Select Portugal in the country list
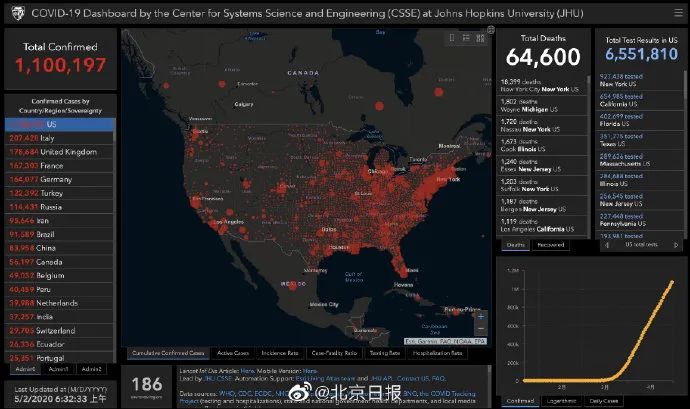This screenshot has height=409, width=690. coord(59,358)
